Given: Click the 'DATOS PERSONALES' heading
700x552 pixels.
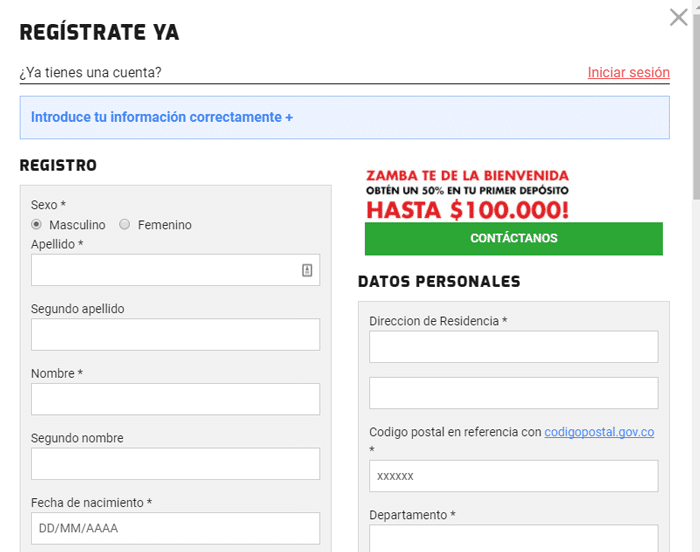Looking at the screenshot, I should click(439, 281).
